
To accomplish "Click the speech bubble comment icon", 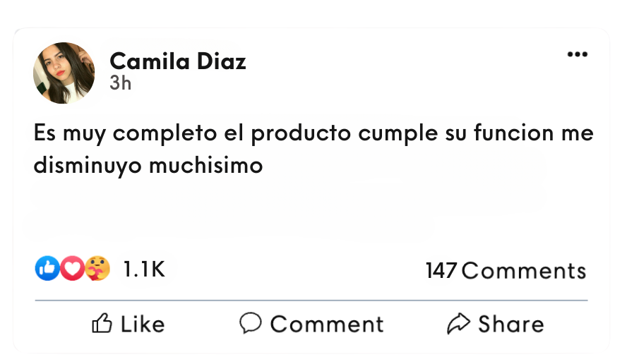I will click(x=251, y=323).
